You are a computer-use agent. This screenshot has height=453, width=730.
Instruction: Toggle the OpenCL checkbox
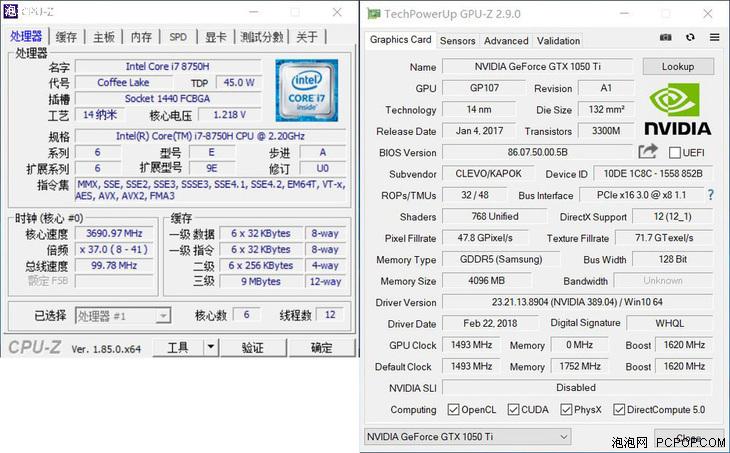tap(454, 409)
